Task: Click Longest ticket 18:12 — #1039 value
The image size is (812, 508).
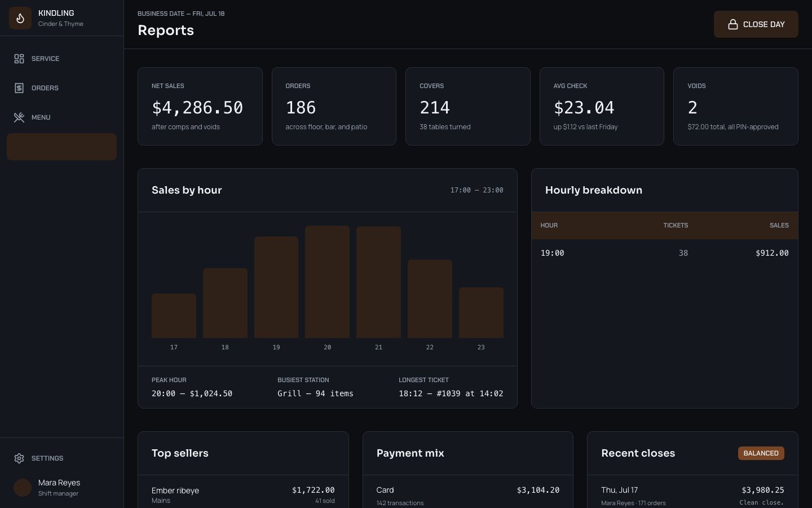Action: coord(451,393)
